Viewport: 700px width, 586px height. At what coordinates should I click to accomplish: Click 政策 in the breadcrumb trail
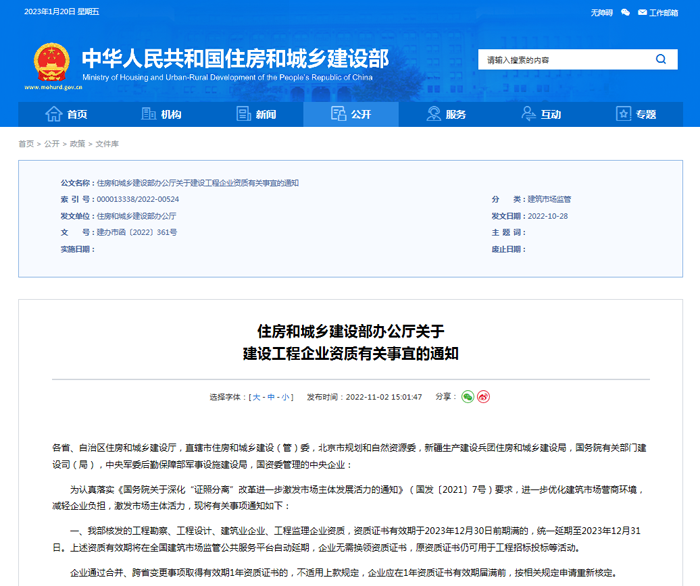click(77, 144)
